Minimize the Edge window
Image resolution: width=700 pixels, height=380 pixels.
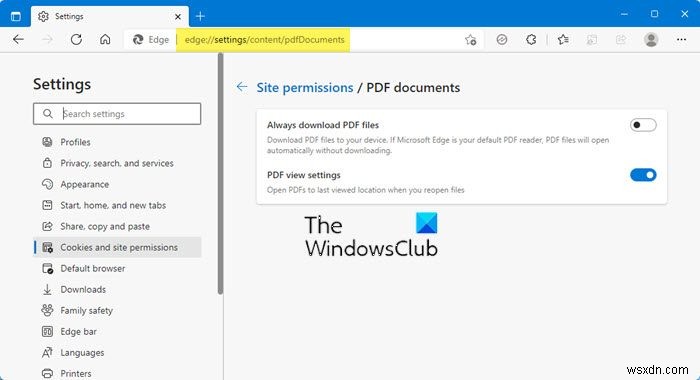click(x=624, y=14)
